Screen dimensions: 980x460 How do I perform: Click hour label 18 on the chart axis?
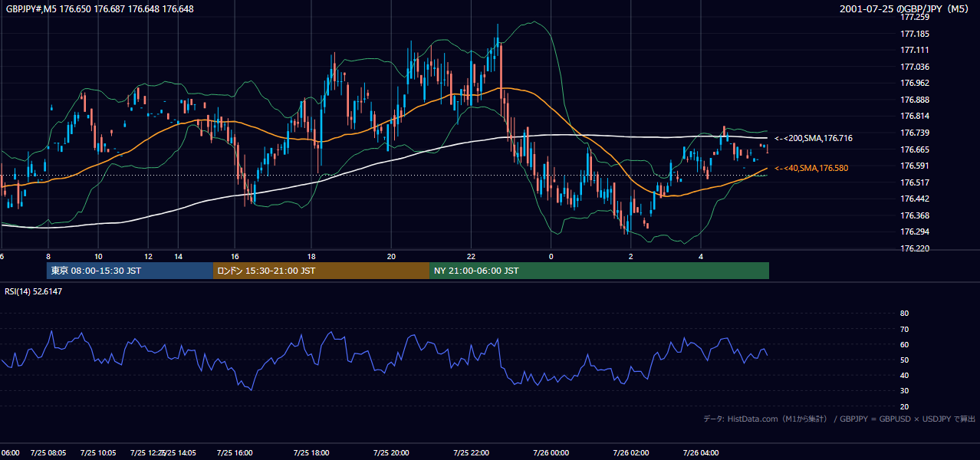pyautogui.click(x=311, y=256)
